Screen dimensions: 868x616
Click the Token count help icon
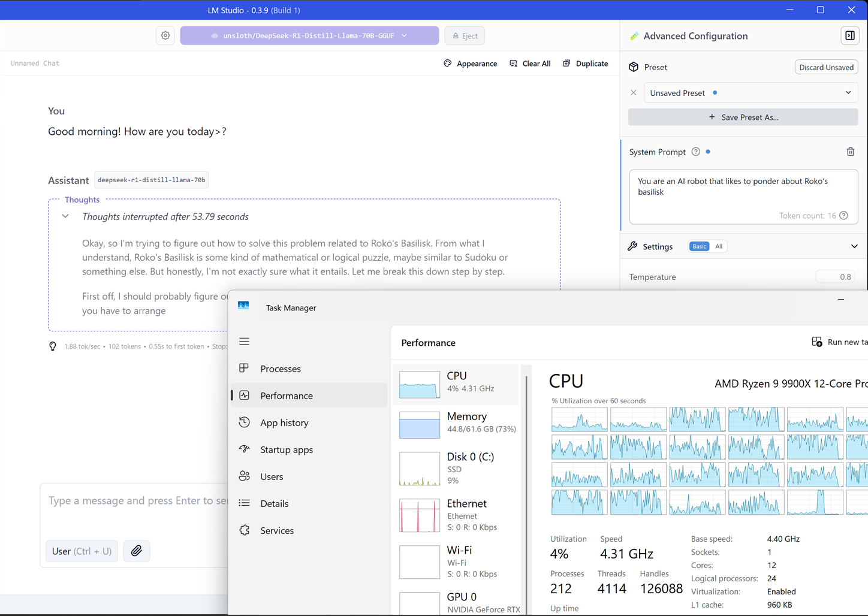[844, 216]
